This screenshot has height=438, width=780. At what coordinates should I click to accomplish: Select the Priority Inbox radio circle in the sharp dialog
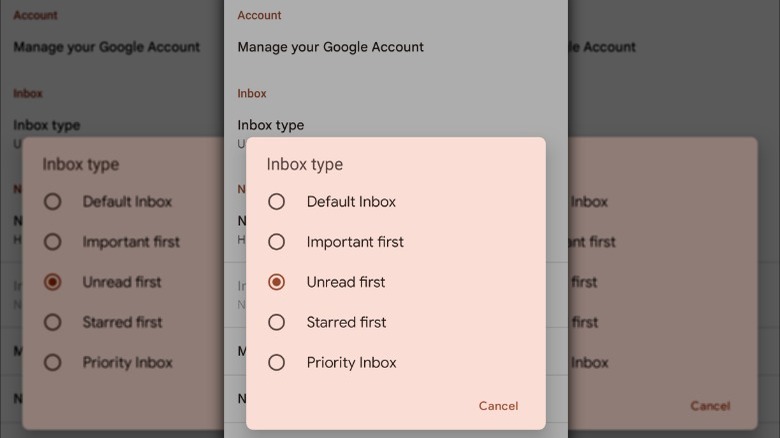point(277,362)
